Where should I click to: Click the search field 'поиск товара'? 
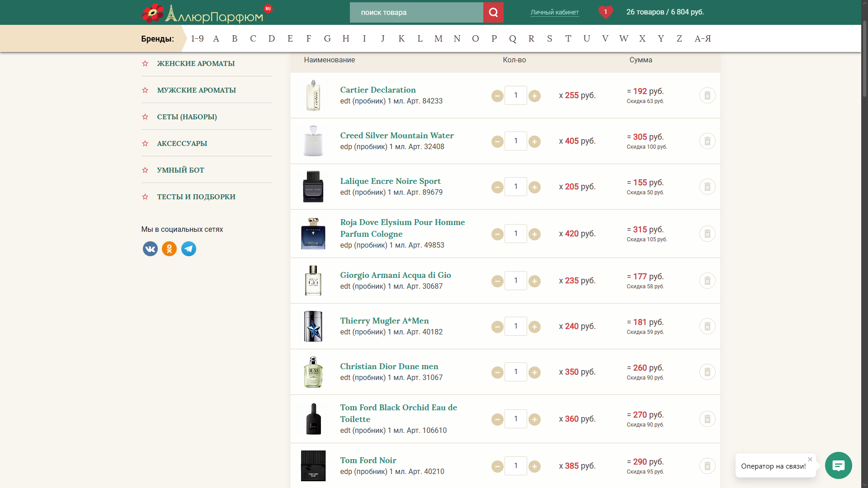click(416, 12)
